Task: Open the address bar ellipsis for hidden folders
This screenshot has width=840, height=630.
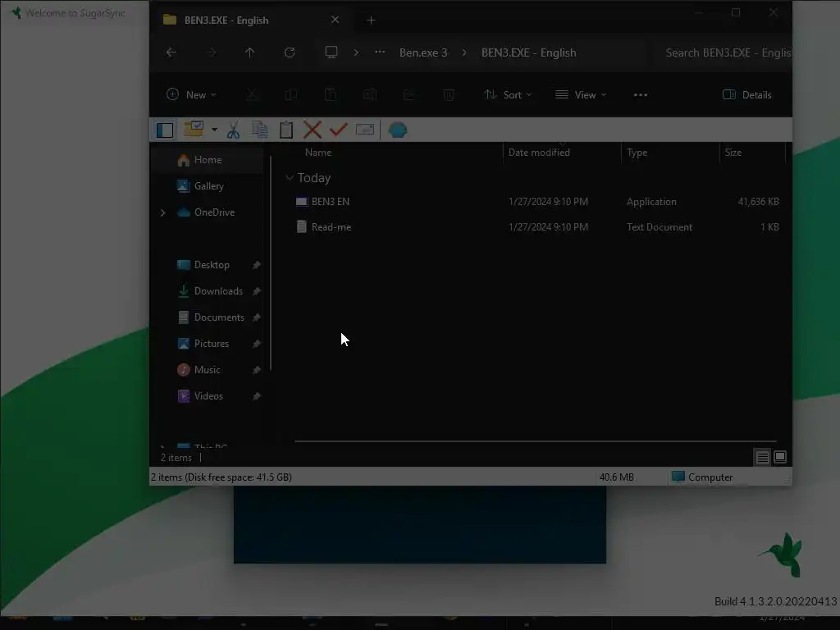Action: pyautogui.click(x=380, y=52)
